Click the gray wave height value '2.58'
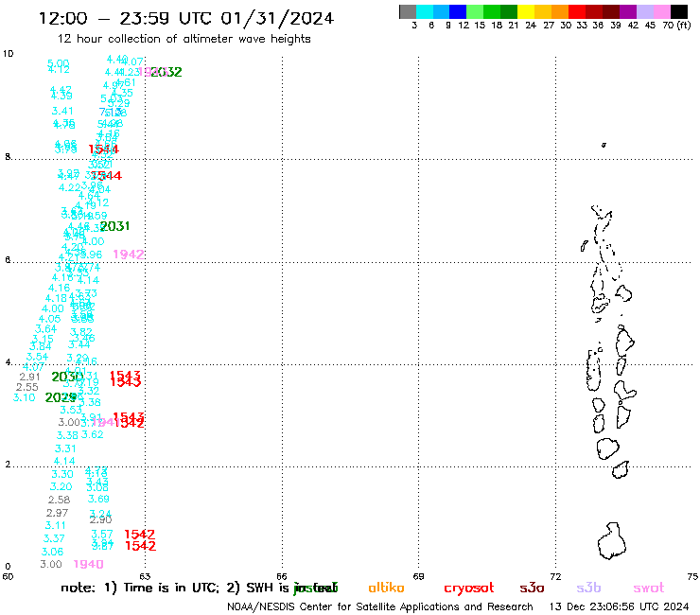The width and height of the screenshot is (700, 615). [60, 500]
